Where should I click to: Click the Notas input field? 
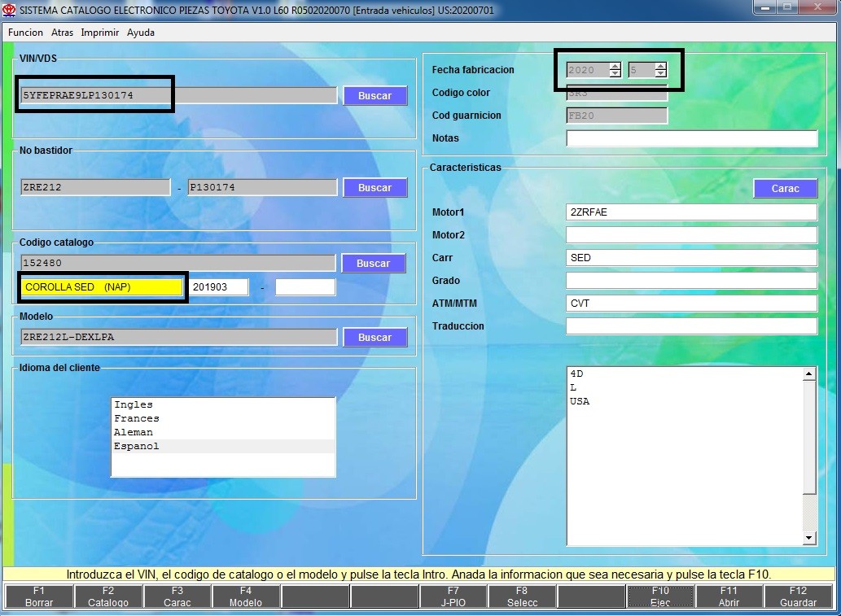[x=691, y=138]
